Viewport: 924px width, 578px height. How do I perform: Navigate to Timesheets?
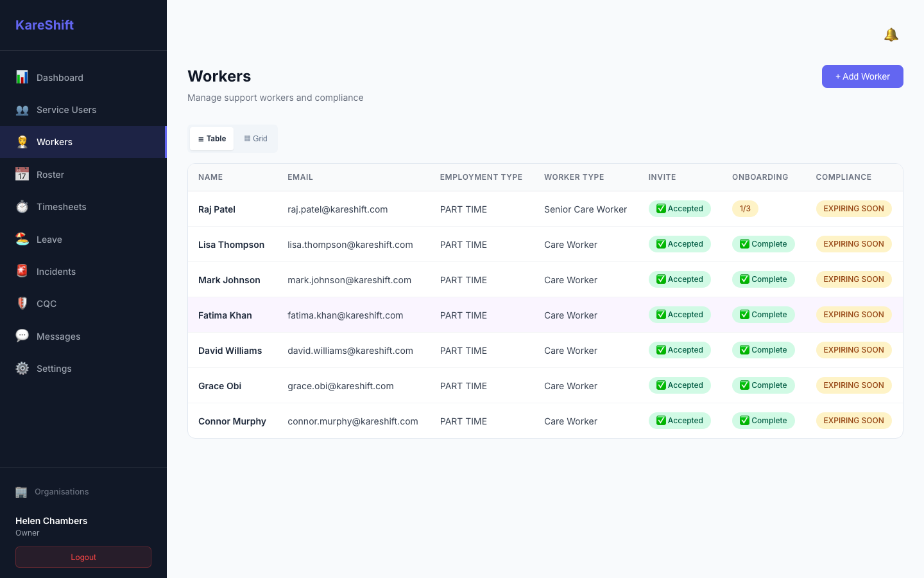tap(83, 207)
